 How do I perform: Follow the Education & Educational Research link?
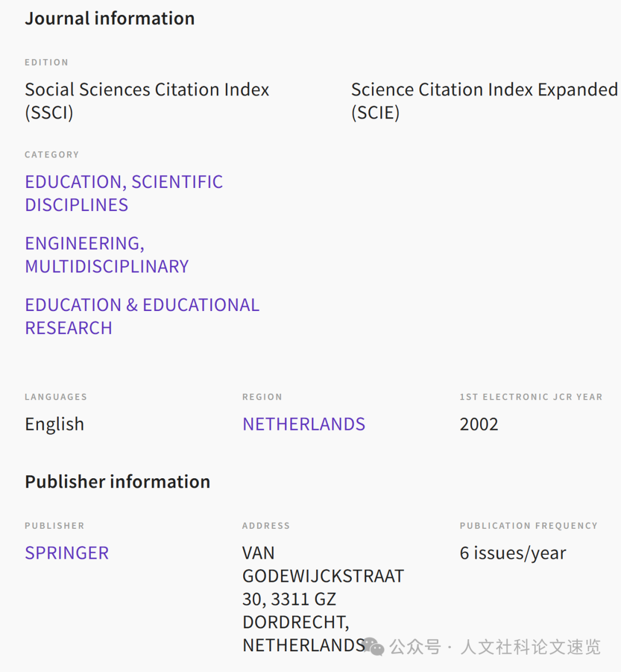[142, 316]
